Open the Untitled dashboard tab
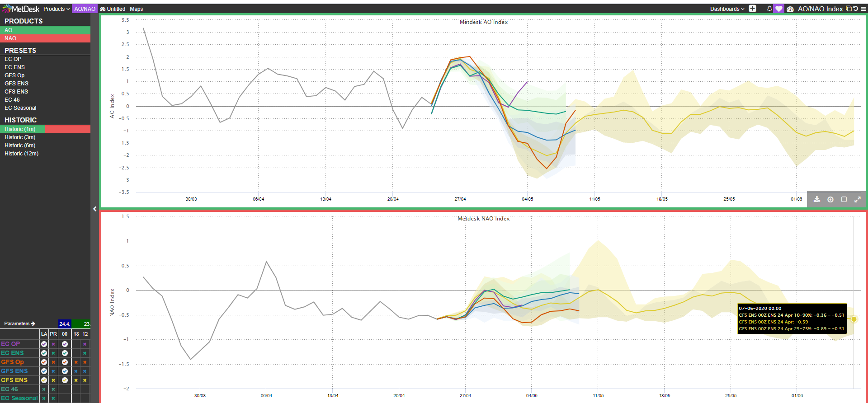This screenshot has height=403, width=868. [x=113, y=9]
